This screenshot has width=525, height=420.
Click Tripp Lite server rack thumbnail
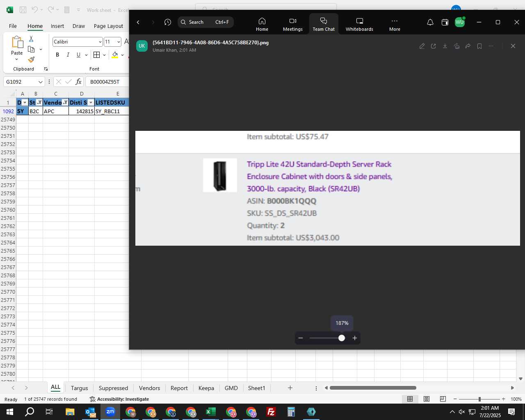[220, 176]
